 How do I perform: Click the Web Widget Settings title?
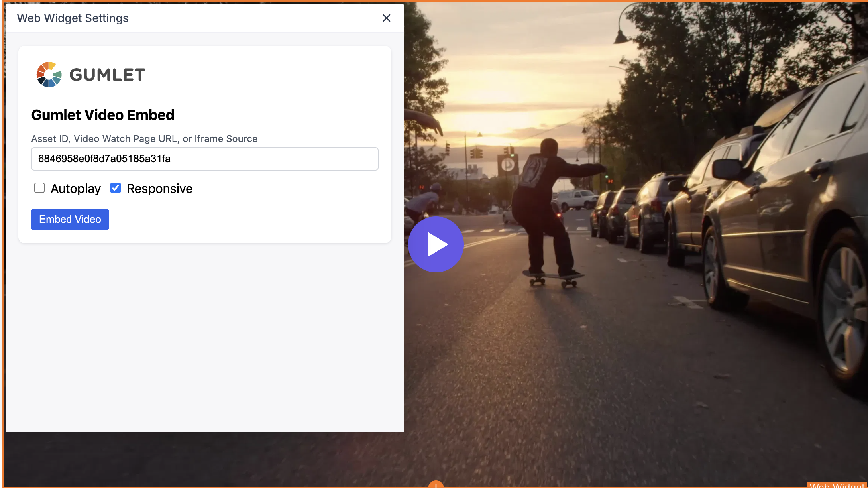[73, 18]
